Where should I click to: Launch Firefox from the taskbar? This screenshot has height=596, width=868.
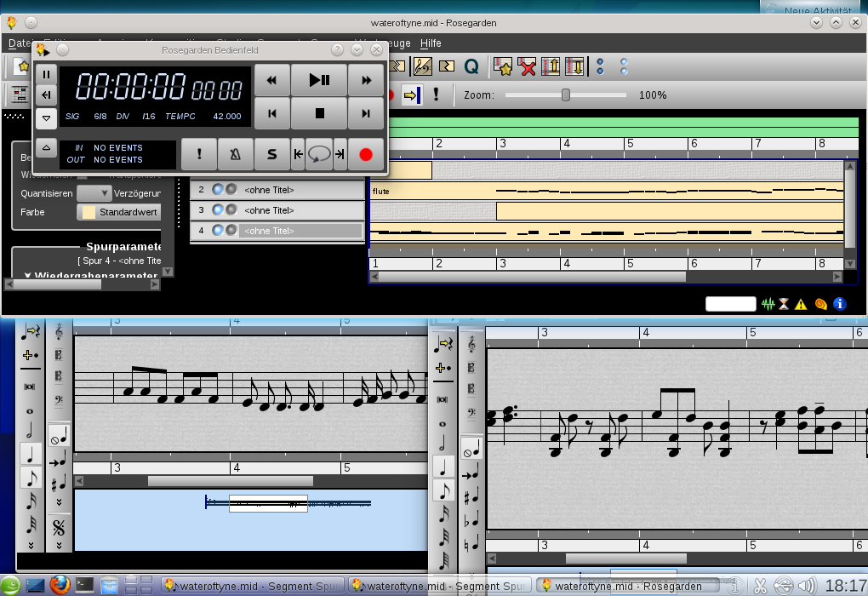[x=60, y=585]
